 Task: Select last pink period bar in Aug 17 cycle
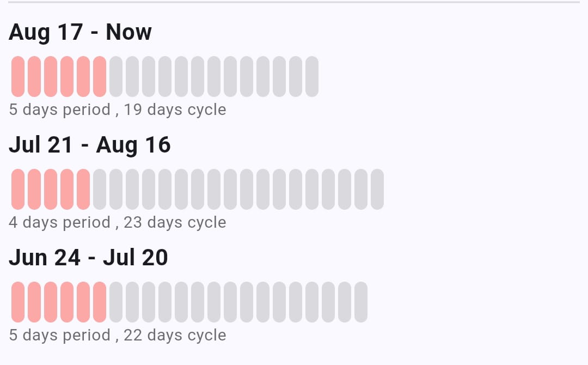[x=100, y=76]
